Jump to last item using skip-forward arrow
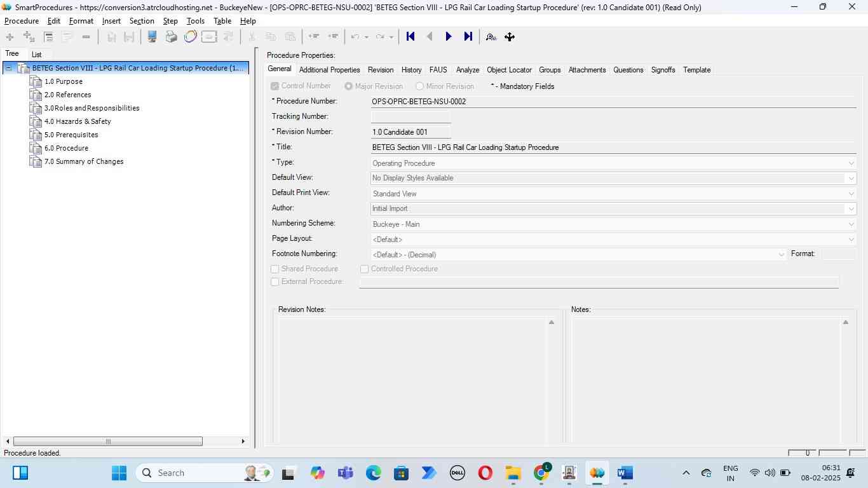Viewport: 868px width, 488px height. [x=468, y=37]
